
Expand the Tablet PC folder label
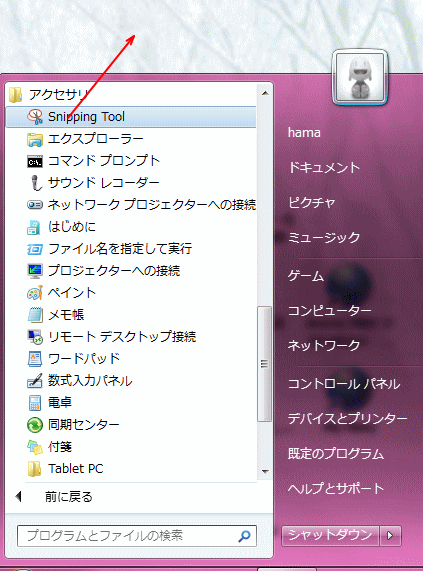tap(76, 469)
